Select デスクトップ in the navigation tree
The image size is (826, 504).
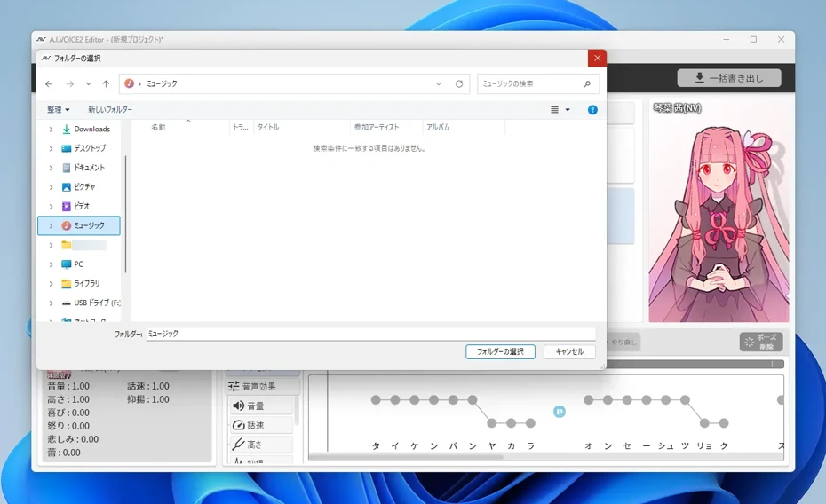point(83,148)
